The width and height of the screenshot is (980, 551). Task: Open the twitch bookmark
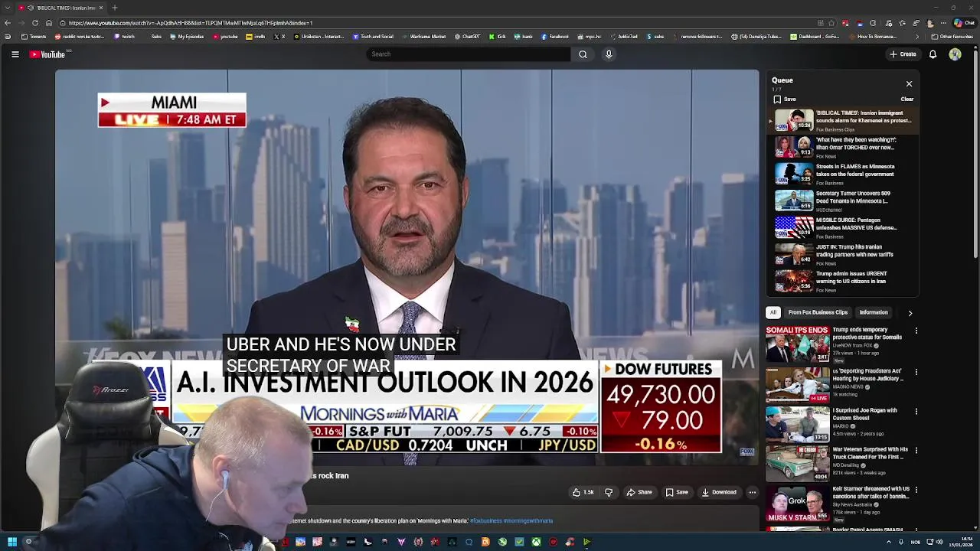pyautogui.click(x=125, y=37)
